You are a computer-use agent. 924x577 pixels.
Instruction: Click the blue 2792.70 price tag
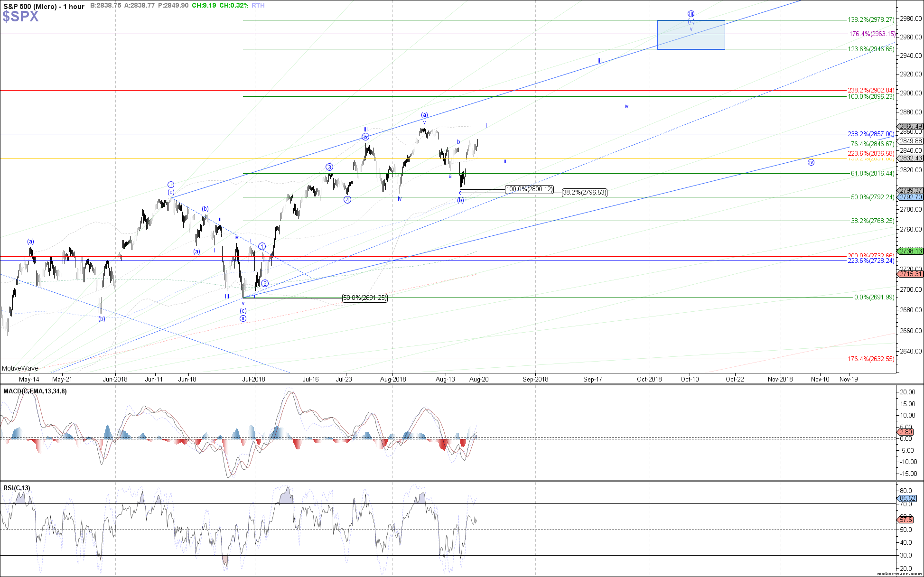click(909, 197)
